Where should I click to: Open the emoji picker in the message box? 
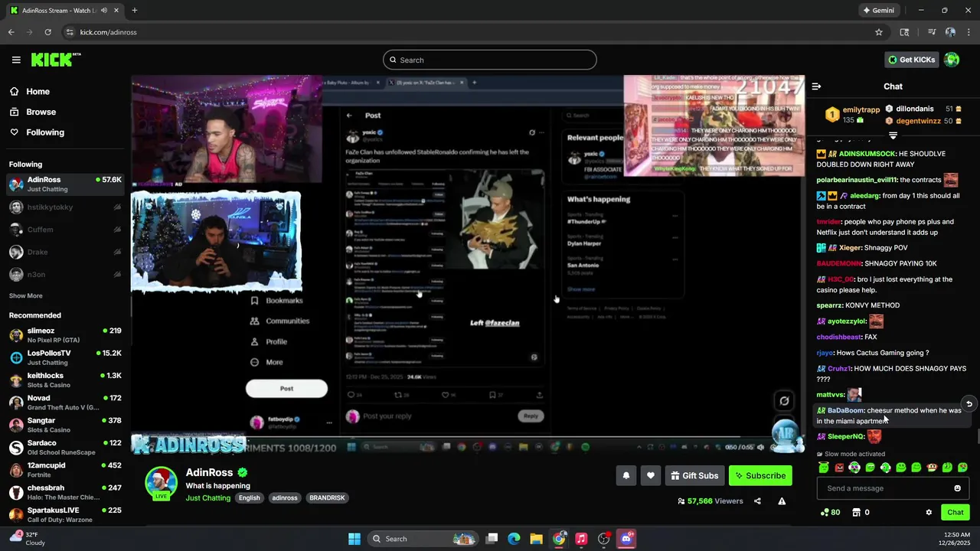pyautogui.click(x=957, y=488)
